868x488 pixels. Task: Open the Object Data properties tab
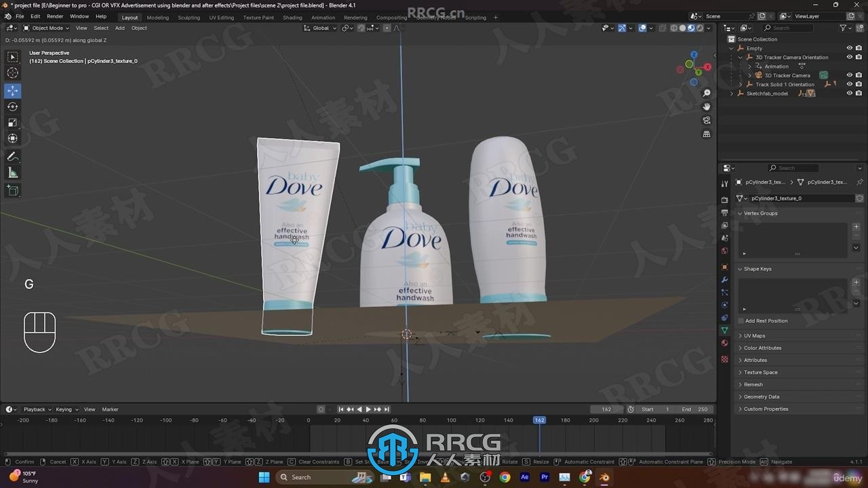tap(724, 331)
